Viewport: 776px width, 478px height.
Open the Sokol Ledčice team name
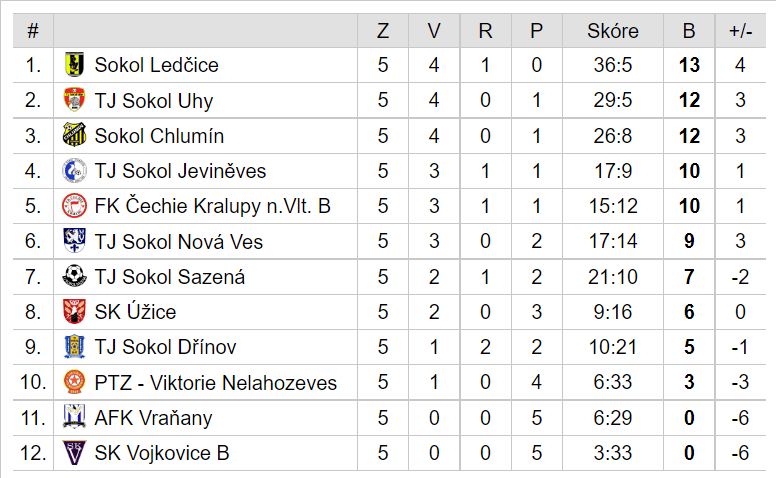156,65
